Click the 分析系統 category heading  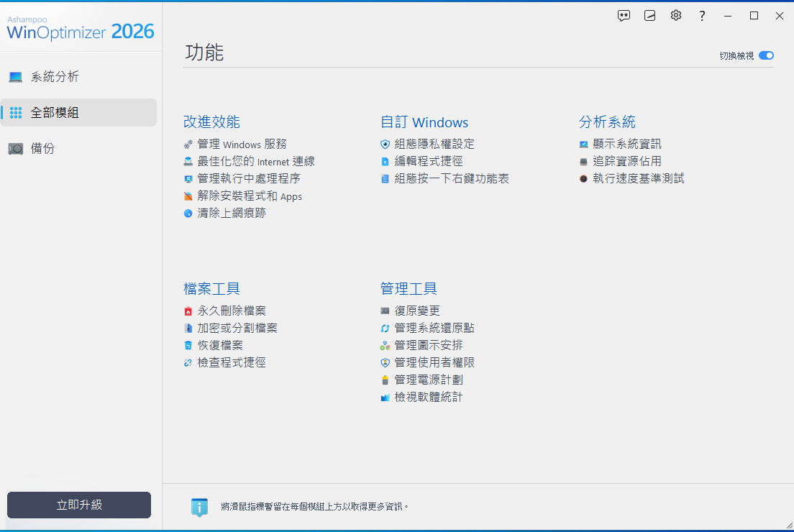[607, 122]
